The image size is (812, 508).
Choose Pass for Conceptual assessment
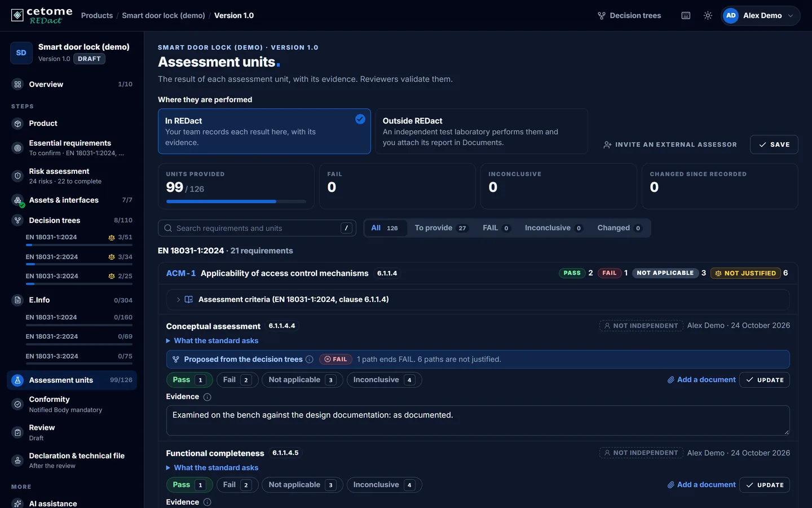[x=189, y=380]
